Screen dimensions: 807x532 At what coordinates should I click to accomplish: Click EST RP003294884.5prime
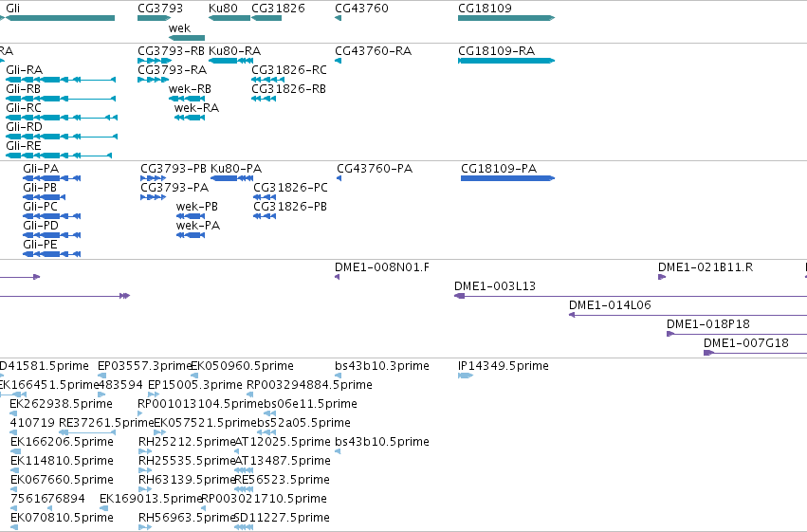tap(309, 385)
